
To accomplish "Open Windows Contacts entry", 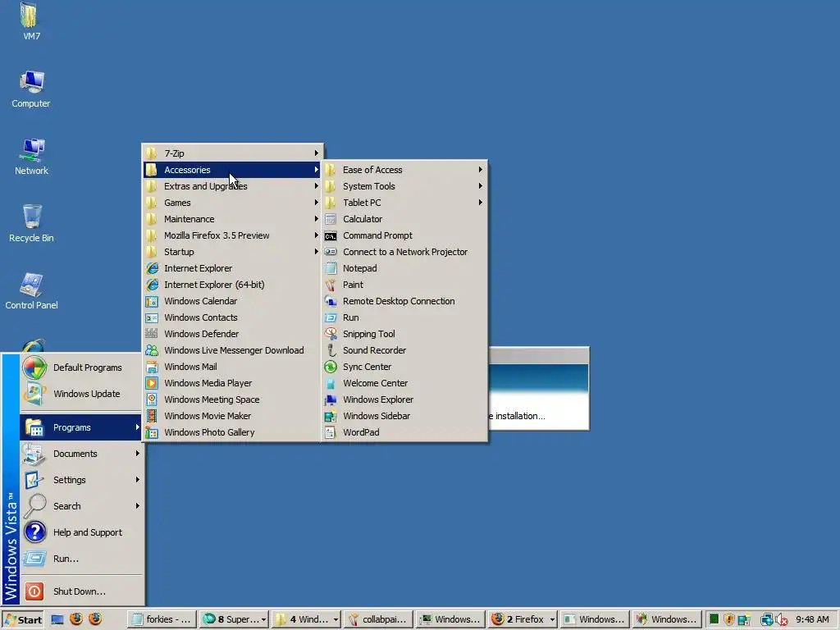I will 233,317.
